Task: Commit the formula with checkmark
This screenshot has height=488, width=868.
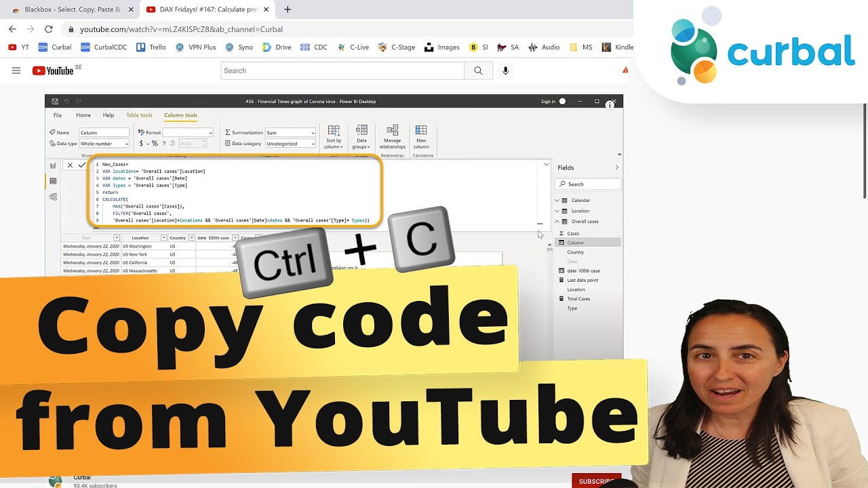Action: point(82,165)
